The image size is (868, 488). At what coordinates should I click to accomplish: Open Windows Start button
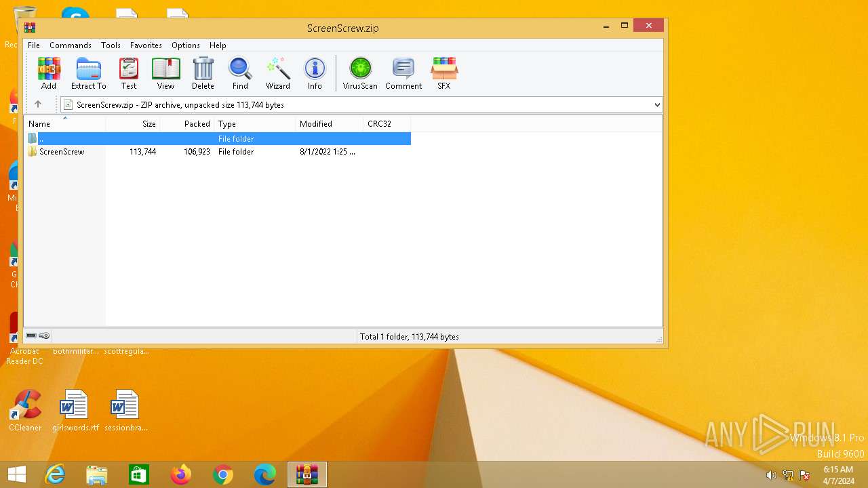pos(17,474)
